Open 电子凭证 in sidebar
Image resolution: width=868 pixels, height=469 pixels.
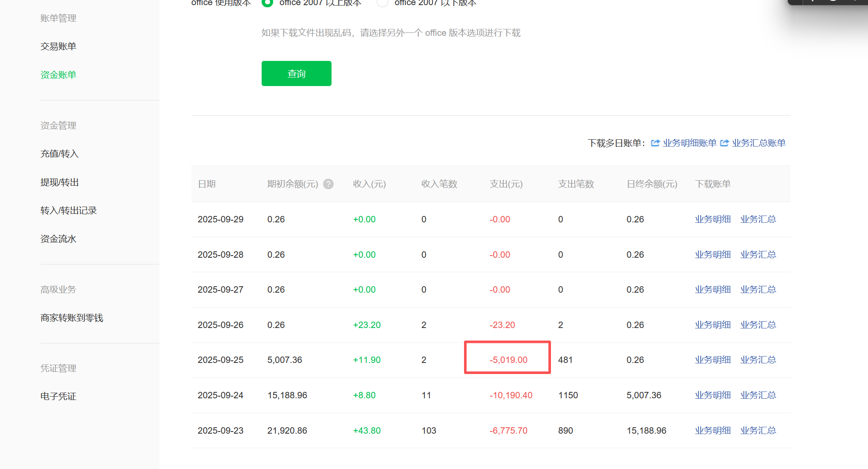pos(58,397)
